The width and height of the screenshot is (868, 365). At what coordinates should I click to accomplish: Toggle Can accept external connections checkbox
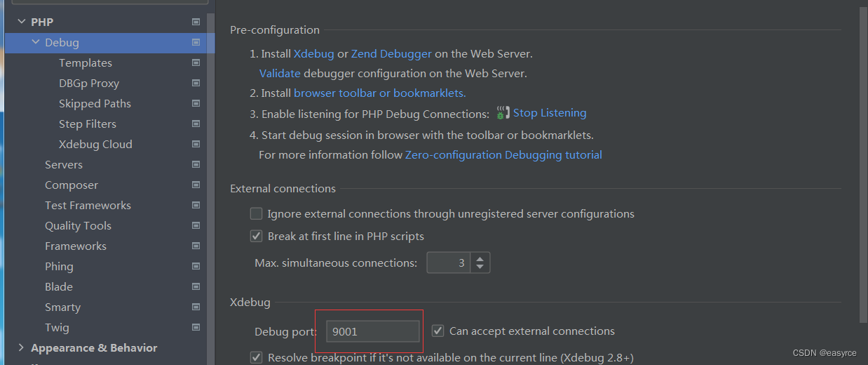(x=438, y=331)
